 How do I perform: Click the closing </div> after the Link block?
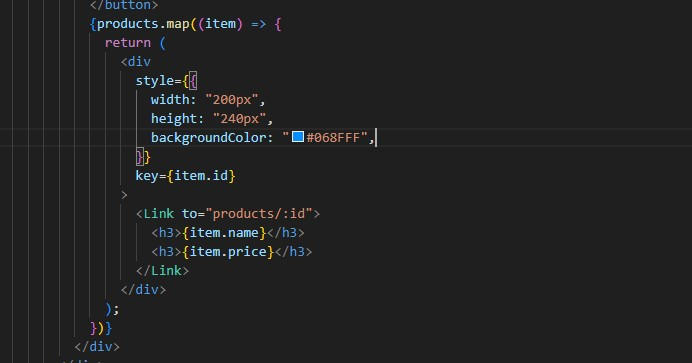(143, 290)
